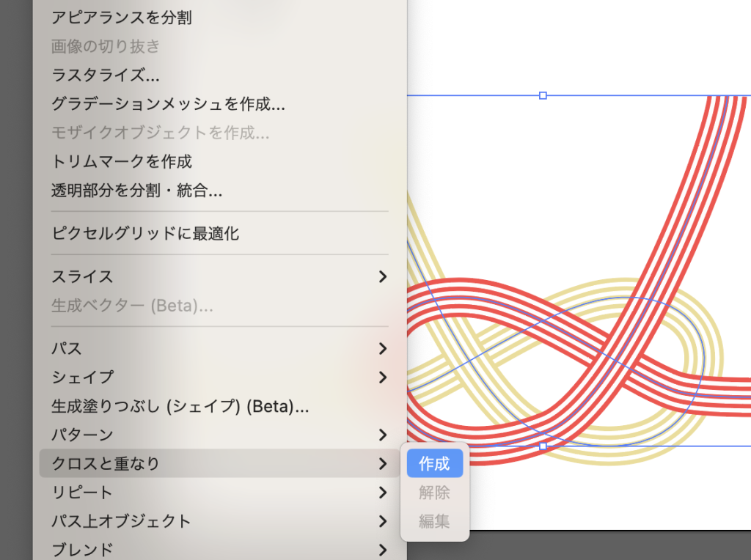Select ピクセルグリッドに最適化
The image size is (751, 560).
point(145,234)
